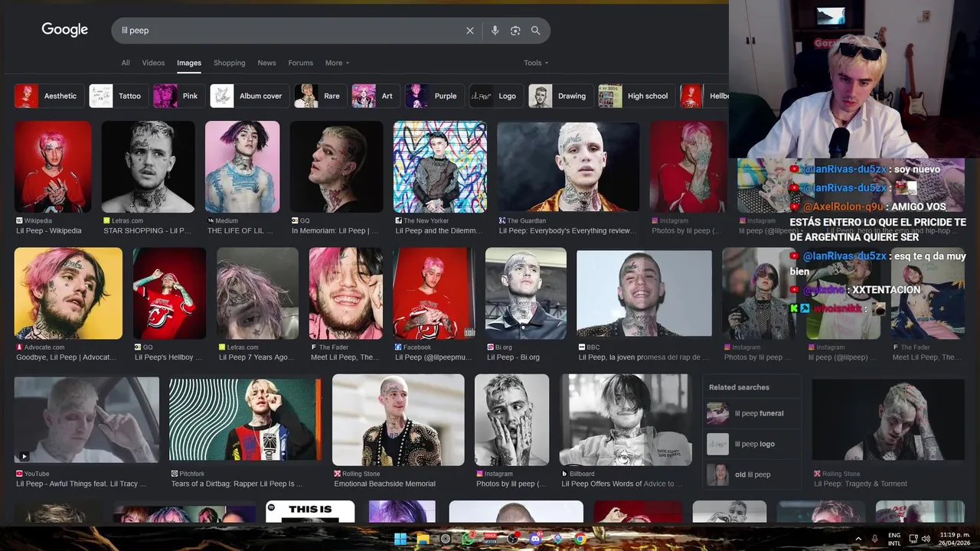Open OBS Studio taskbar icon

(513, 539)
